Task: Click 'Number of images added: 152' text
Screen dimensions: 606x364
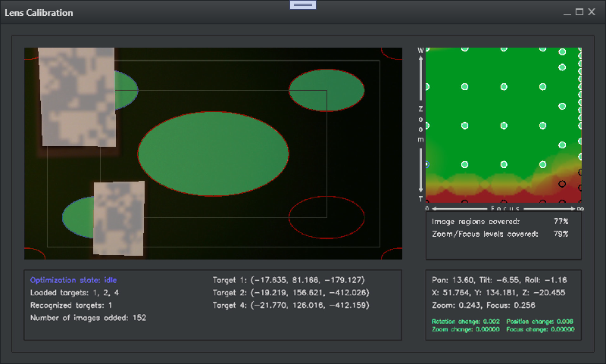Action: [x=88, y=318]
